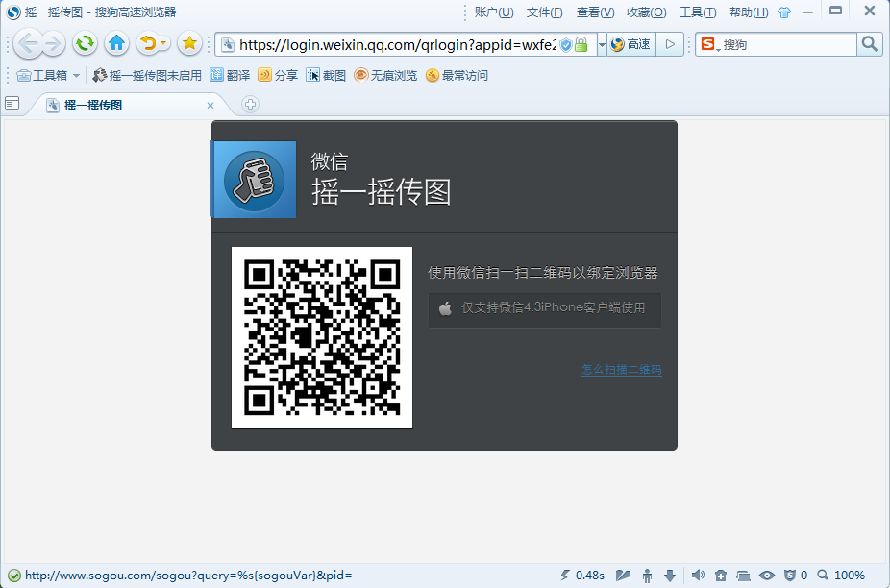Image resolution: width=890 pixels, height=588 pixels.
Task: Mute sound with the speaker status icon
Action: [698, 576]
